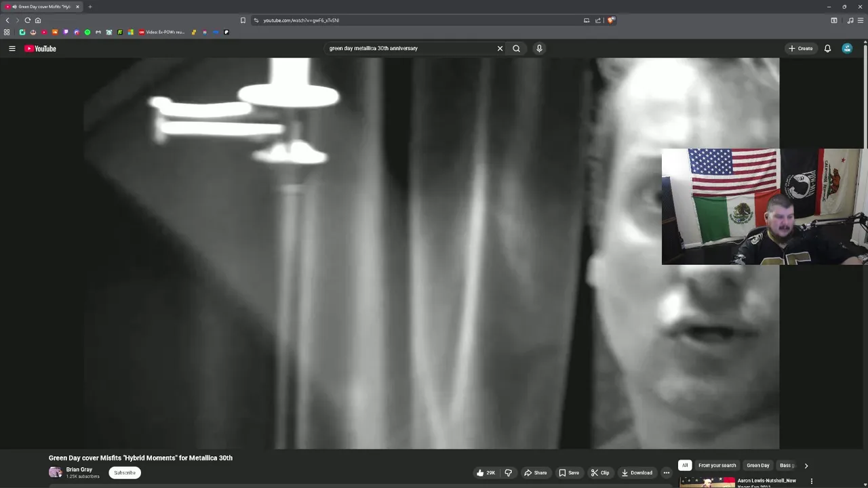This screenshot has width=868, height=488.
Task: Focus the browser address bar URL
Action: click(301, 20)
